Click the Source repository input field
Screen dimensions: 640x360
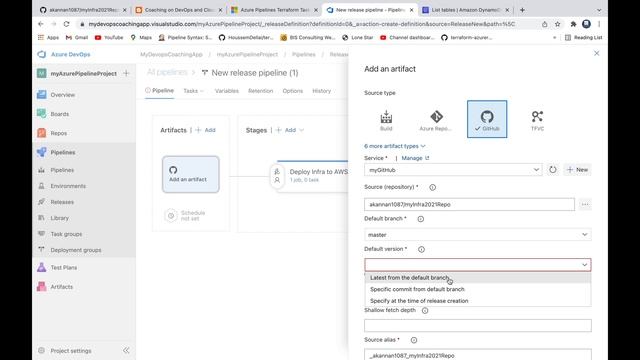point(469,204)
